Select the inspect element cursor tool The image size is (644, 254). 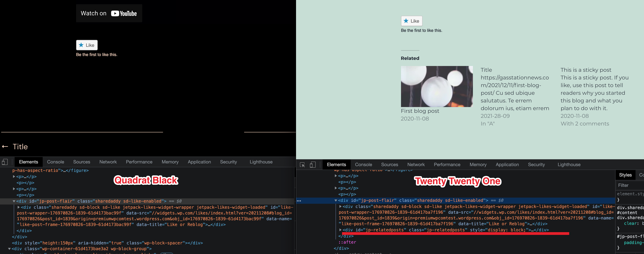pyautogui.click(x=303, y=165)
